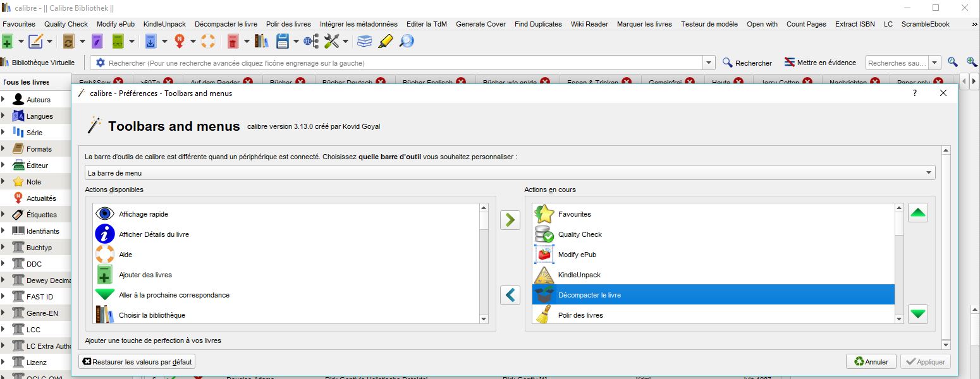Viewport: 980px width, 379px height.
Task: Open Preferences wrench and screwdriver icon
Action: point(332,42)
